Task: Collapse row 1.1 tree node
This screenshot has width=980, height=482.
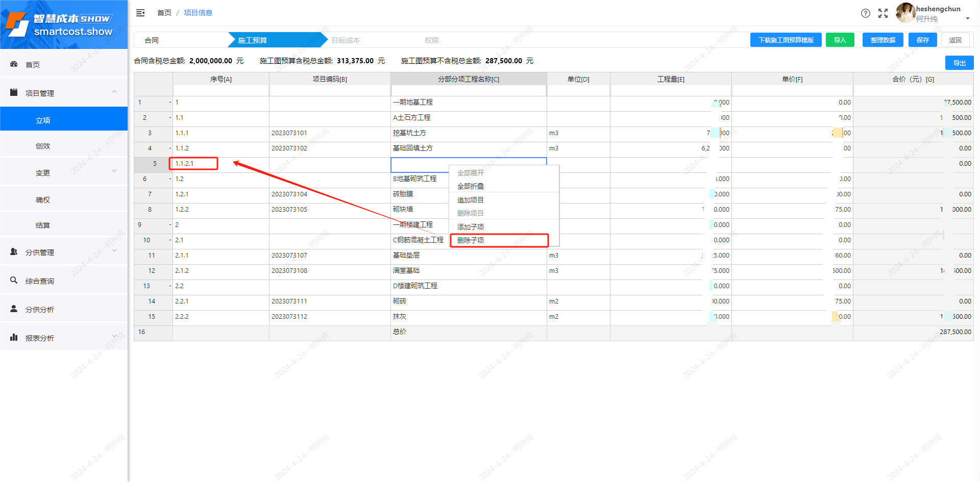Action: 170,118
